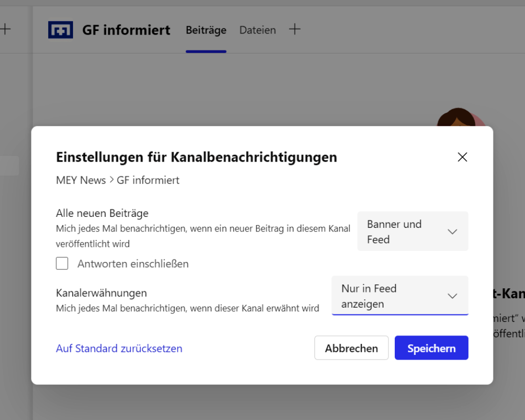Open the Nur in Feed anzeigen dropdown
This screenshot has width=525, height=420.
[x=399, y=296]
